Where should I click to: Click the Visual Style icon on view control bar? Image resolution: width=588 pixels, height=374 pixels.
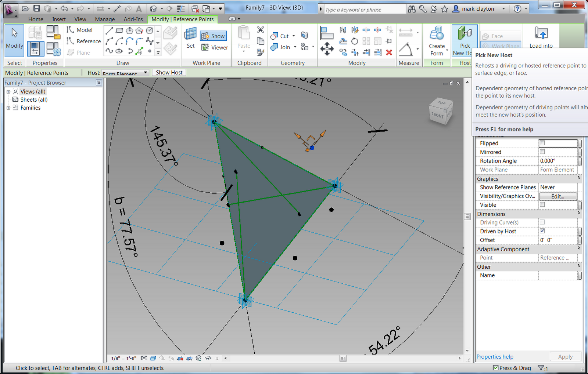coord(153,359)
